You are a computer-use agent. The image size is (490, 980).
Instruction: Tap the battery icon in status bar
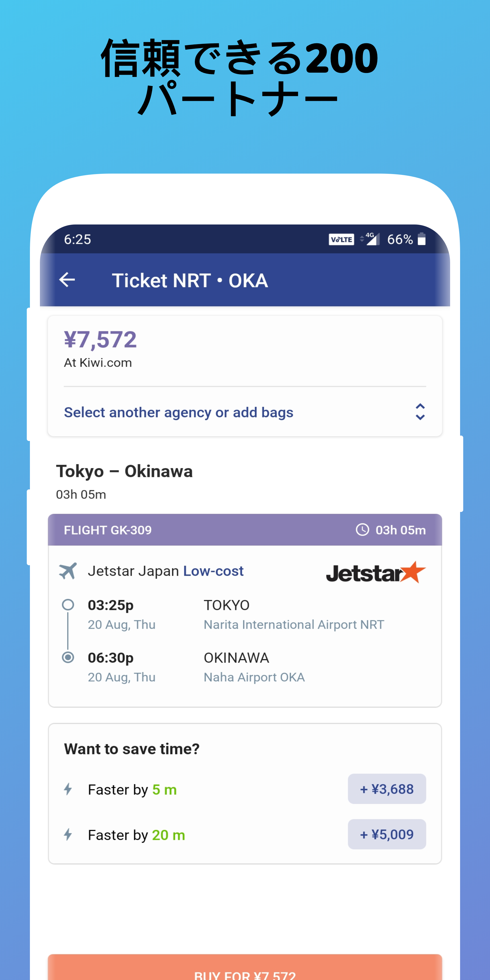tap(421, 239)
